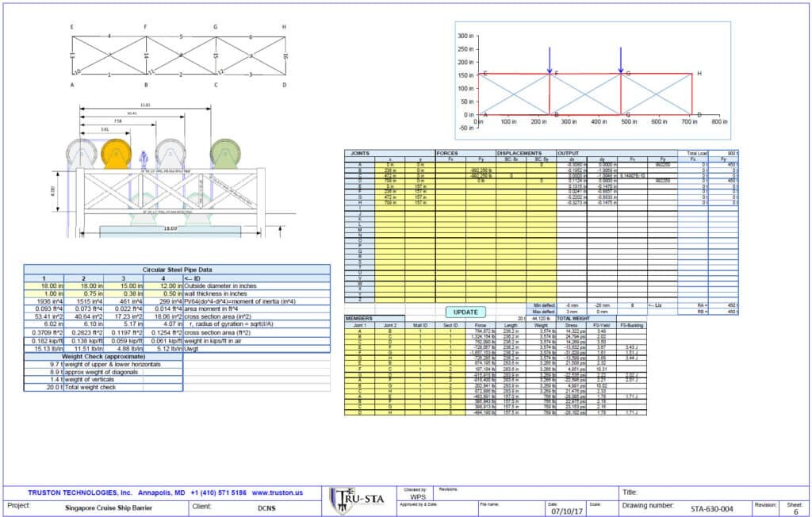Click the Max deflect label cell

[541, 312]
